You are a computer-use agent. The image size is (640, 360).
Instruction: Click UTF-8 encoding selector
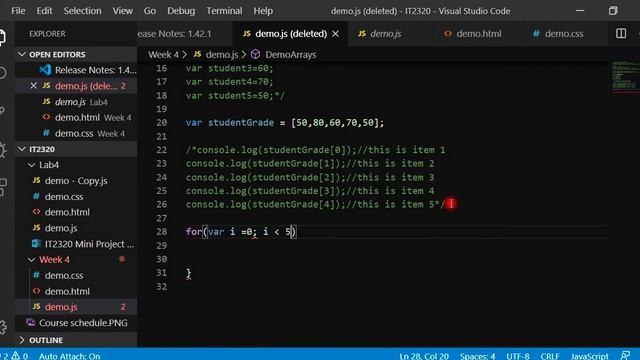point(518,356)
